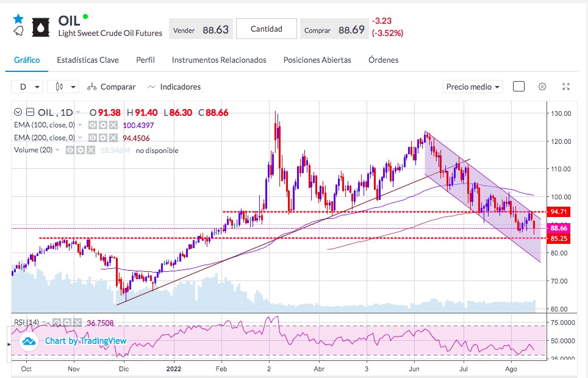Open the Indicadores menu
Image resolution: width=588 pixels, height=378 pixels.
[174, 87]
